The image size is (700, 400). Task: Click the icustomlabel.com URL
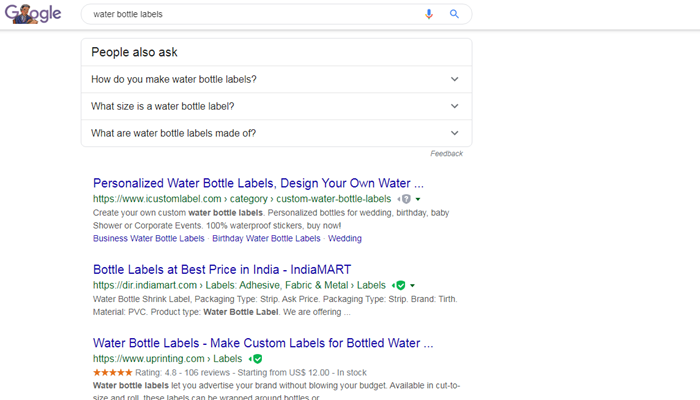point(242,199)
